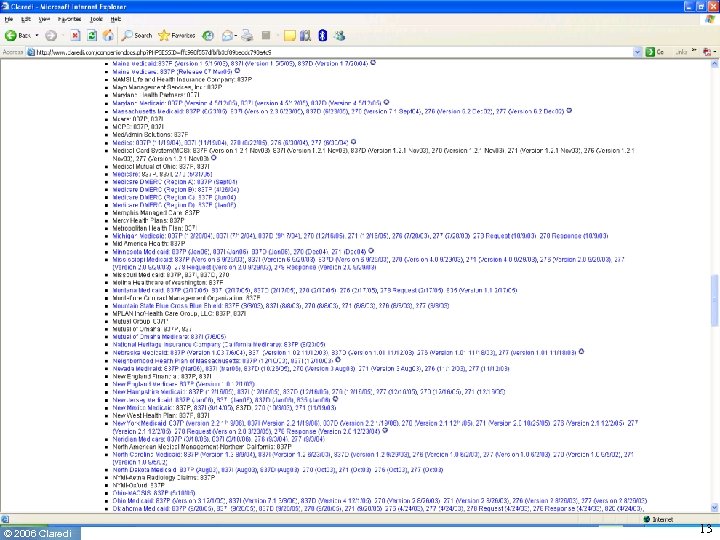
Task: Open the Tools menu
Action: click(96, 19)
